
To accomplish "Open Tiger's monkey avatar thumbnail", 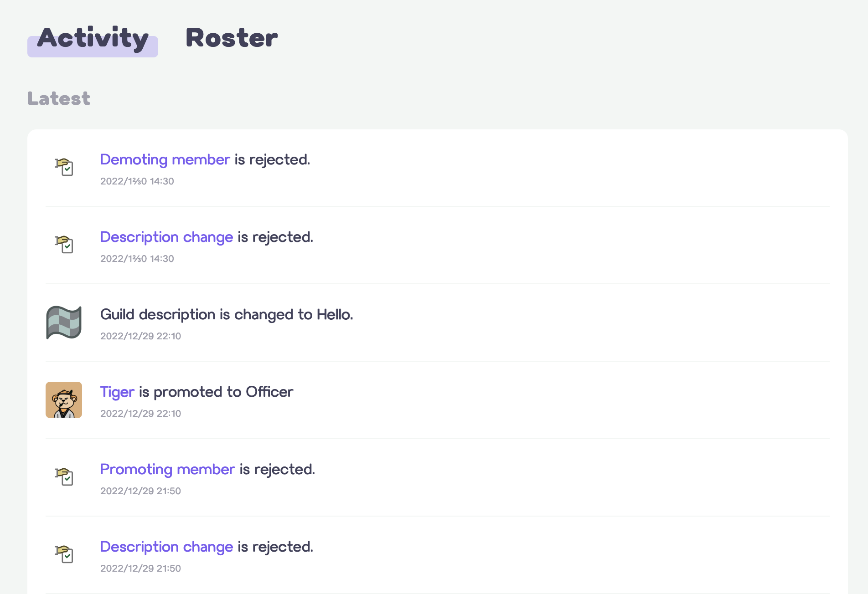I will pyautogui.click(x=64, y=400).
